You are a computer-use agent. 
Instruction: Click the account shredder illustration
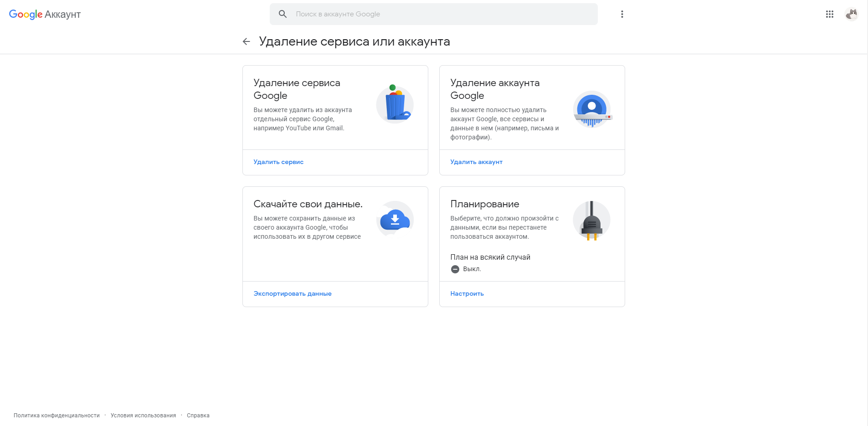[x=592, y=109]
